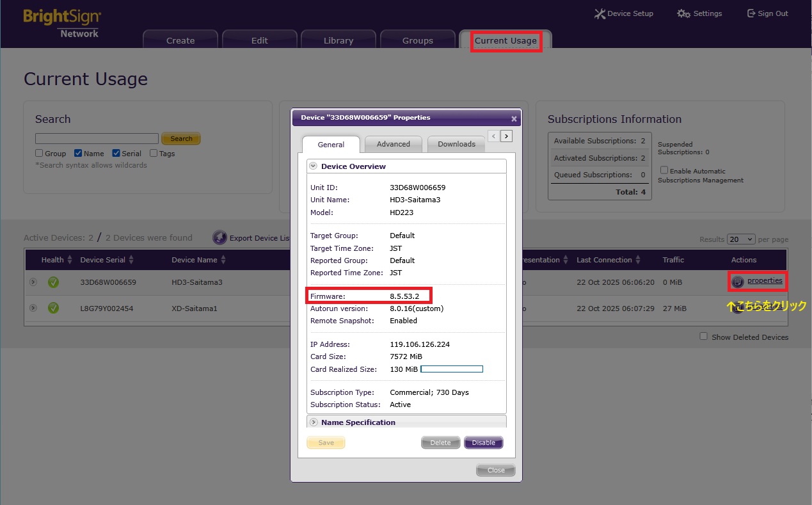Click green health checkmark for XD-Saitama1

[53, 309]
